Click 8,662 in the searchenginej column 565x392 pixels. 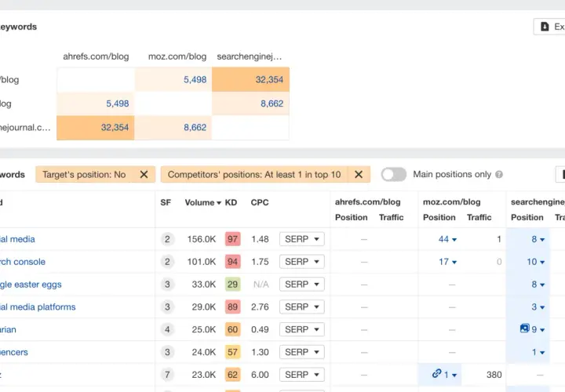pos(272,103)
